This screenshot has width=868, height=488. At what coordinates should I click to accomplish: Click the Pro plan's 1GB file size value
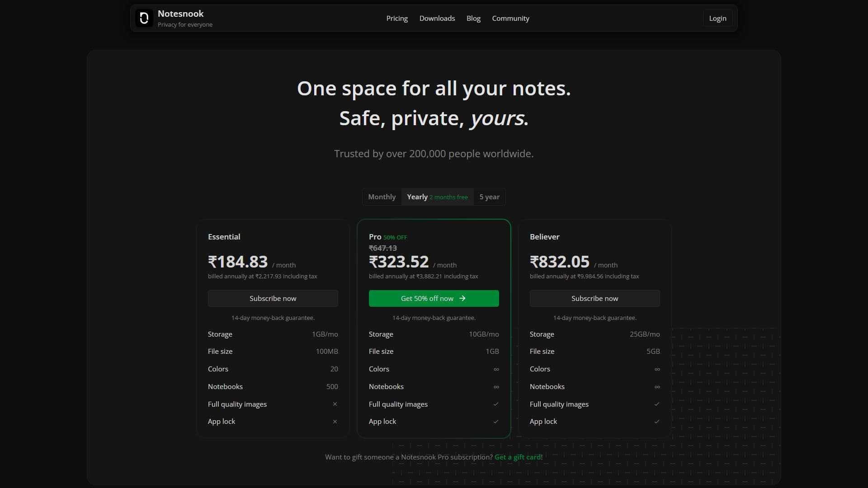[x=492, y=351]
